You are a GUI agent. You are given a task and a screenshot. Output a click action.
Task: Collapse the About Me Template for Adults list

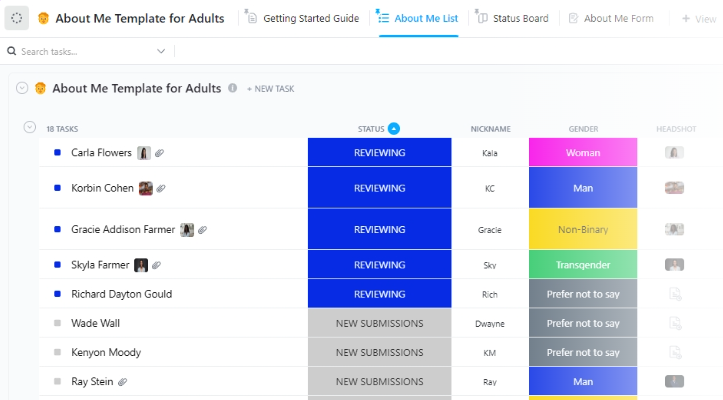click(22, 88)
